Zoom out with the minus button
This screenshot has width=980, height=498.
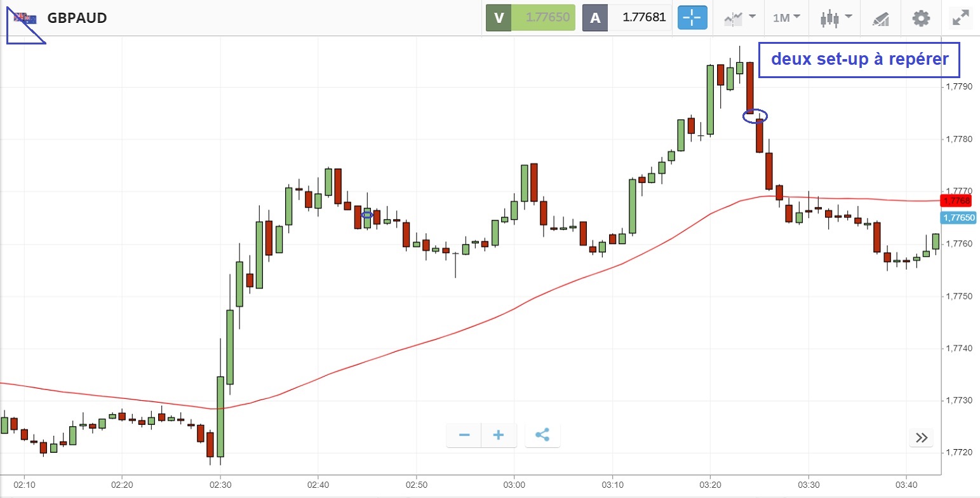464,435
